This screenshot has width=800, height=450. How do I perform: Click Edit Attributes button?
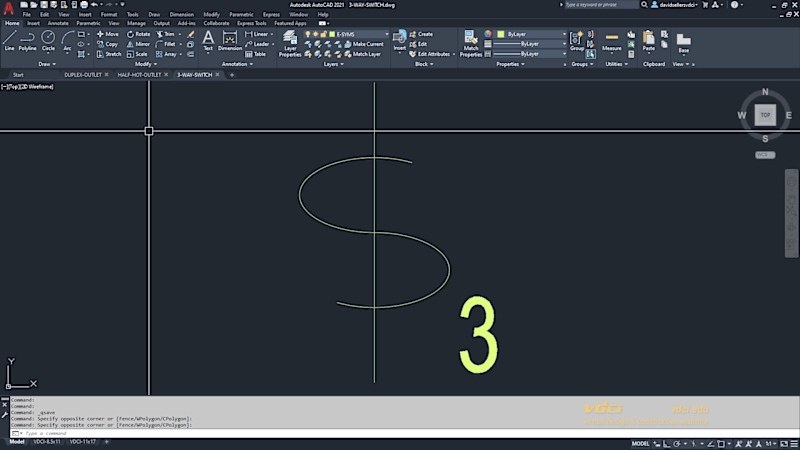point(430,54)
